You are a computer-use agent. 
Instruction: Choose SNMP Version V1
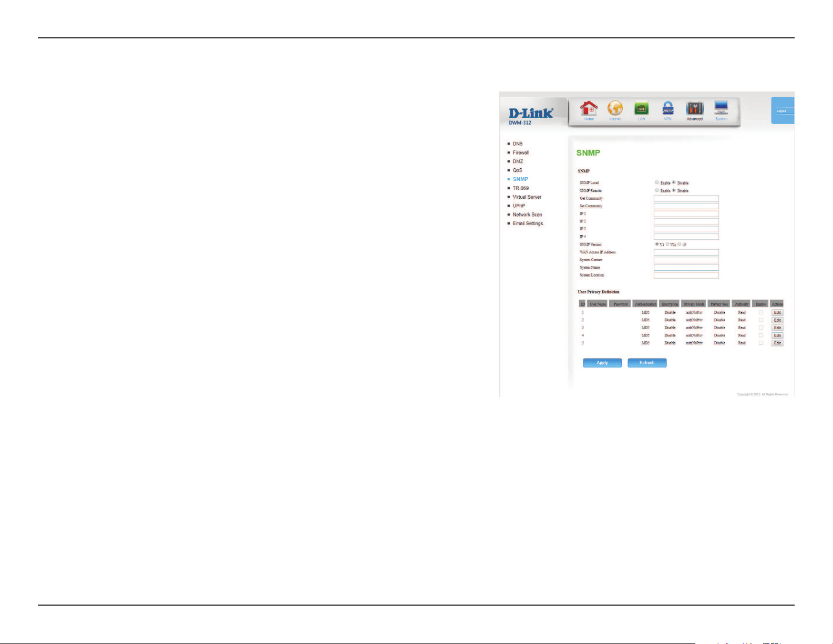click(x=657, y=244)
